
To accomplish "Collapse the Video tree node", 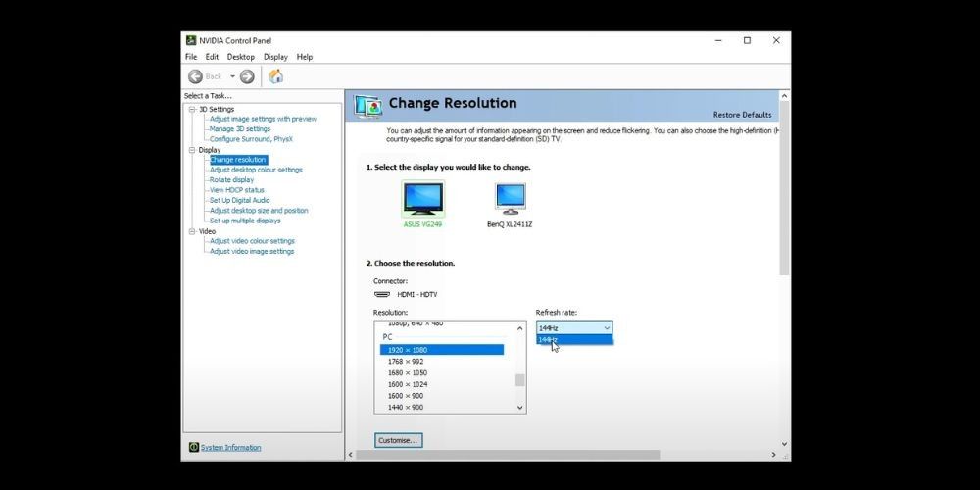I will (190, 231).
